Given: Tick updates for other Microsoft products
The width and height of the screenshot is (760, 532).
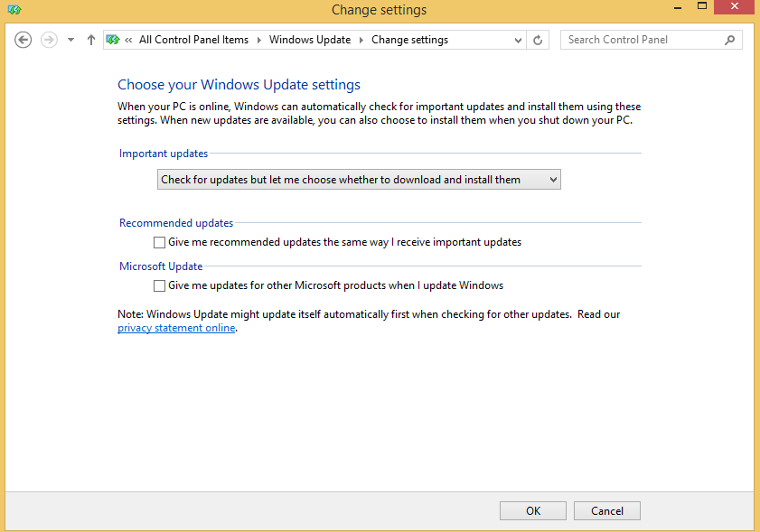Looking at the screenshot, I should 160,285.
